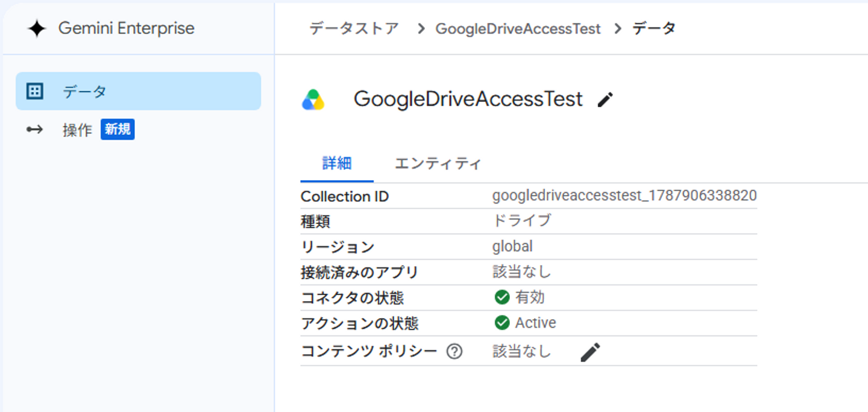868x412 pixels.
Task: Click 該当なし in コンテンツ ポリシー row
Action: click(522, 351)
